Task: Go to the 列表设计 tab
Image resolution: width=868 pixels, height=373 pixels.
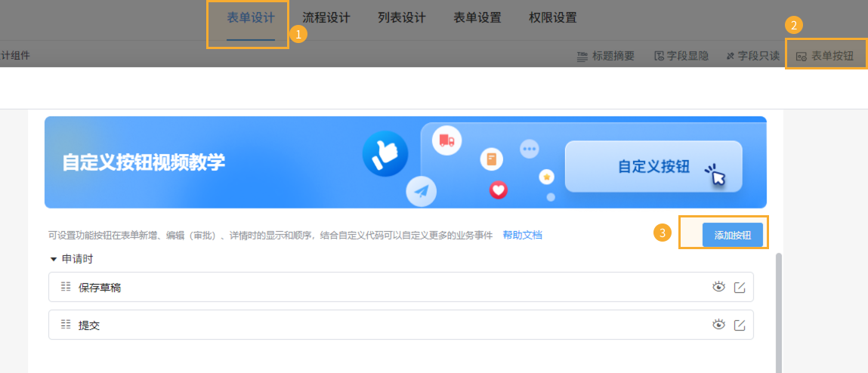Action: pyautogui.click(x=401, y=17)
